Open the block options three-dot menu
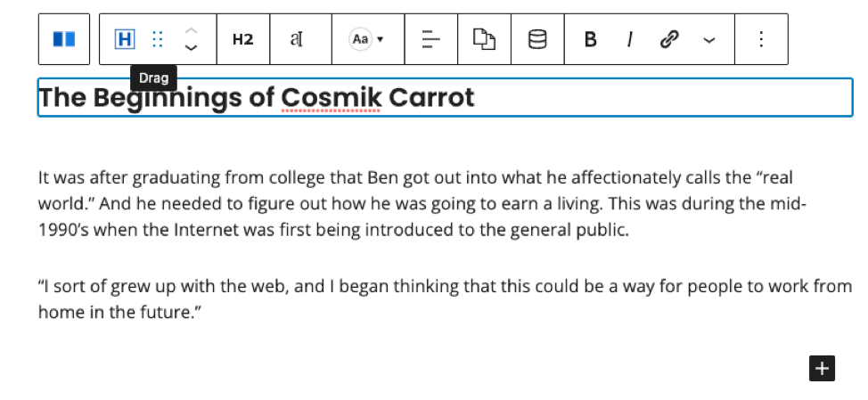Screen dimensions: 868x400 click(761, 39)
